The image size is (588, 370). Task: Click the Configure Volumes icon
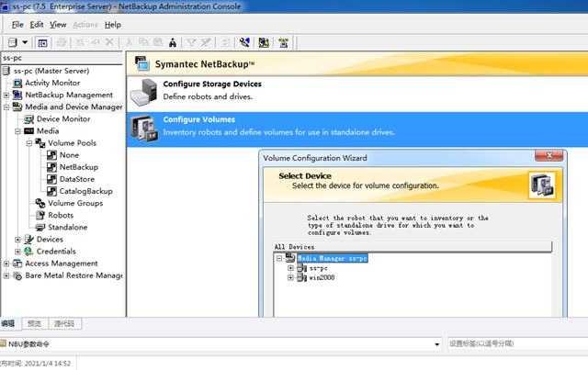(143, 129)
